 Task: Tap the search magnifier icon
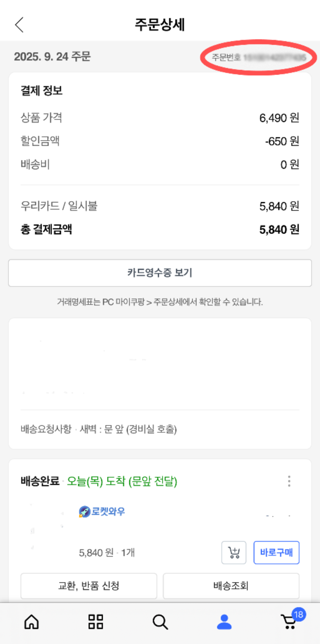tap(160, 622)
